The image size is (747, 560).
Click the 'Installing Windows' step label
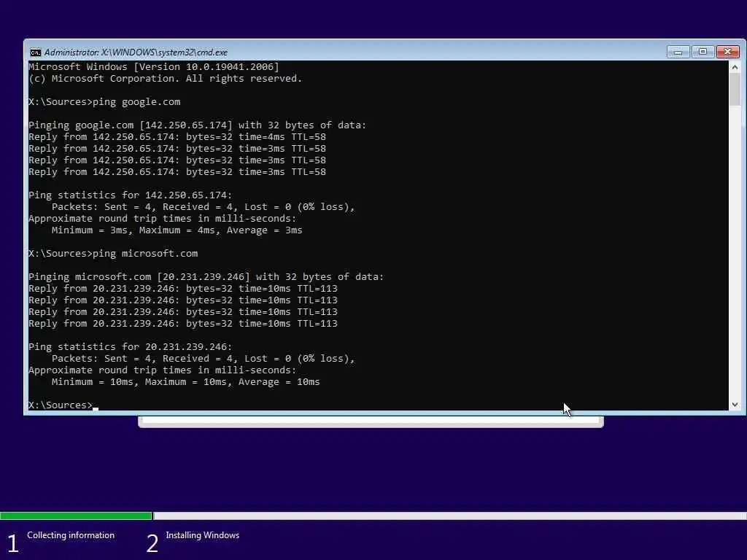click(203, 535)
